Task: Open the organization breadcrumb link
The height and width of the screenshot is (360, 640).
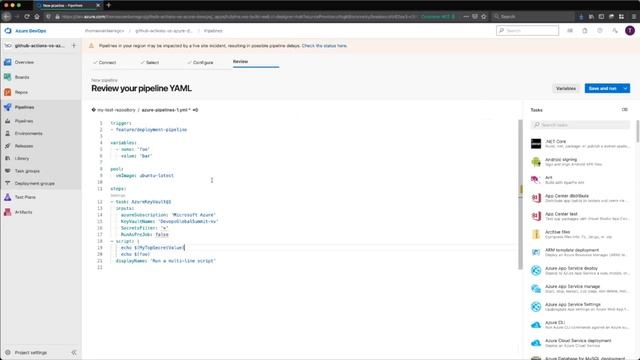Action: pyautogui.click(x=104, y=31)
